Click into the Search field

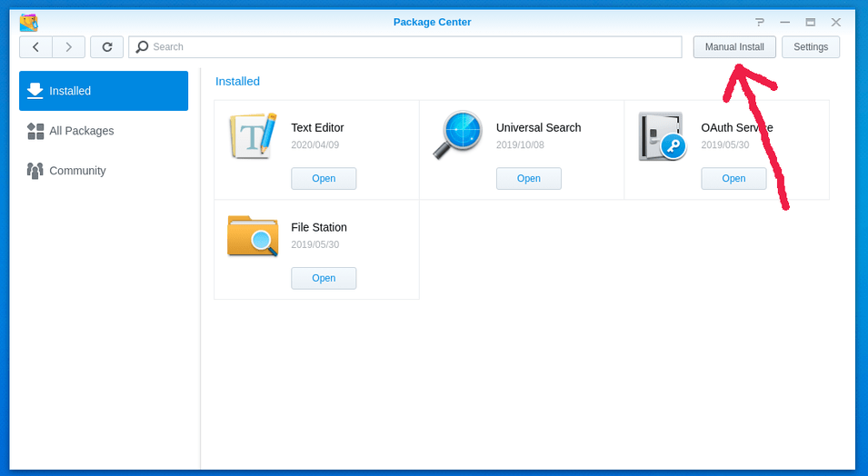(405, 47)
